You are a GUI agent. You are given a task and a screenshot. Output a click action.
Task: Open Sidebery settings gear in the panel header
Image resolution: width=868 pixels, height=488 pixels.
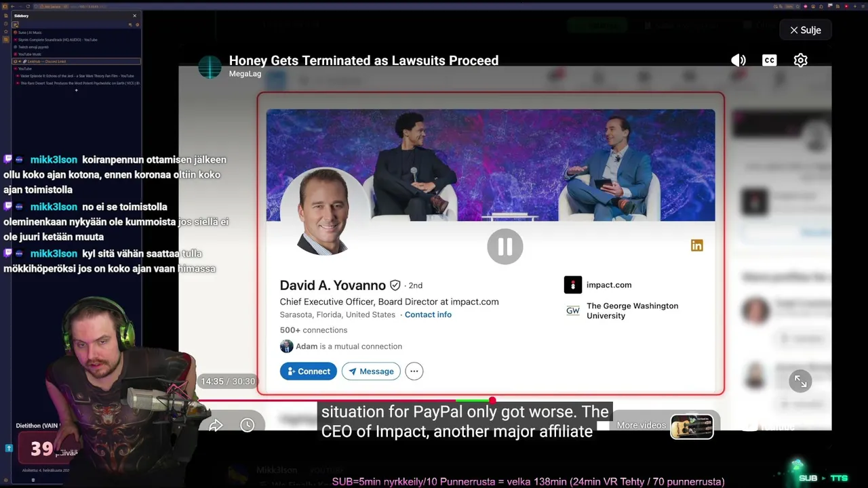137,24
